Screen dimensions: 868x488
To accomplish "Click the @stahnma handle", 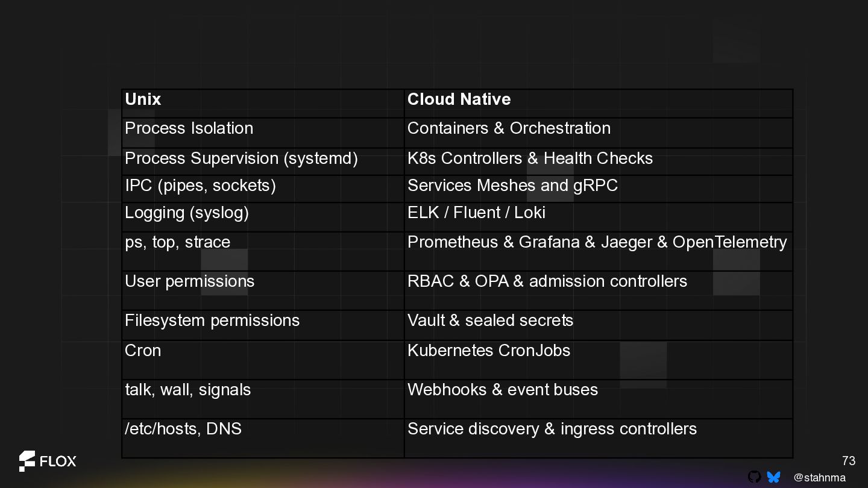I will tap(819, 477).
